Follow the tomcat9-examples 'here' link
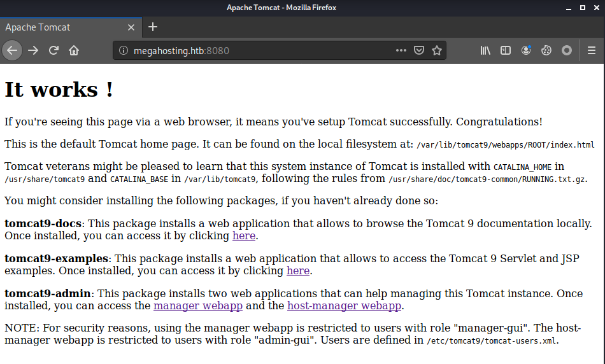The width and height of the screenshot is (605, 364). (x=298, y=270)
